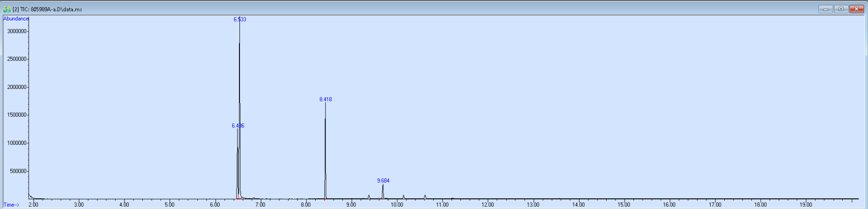Click the 10.00 time axis tick
The image size is (868, 209).
pyautogui.click(x=397, y=205)
